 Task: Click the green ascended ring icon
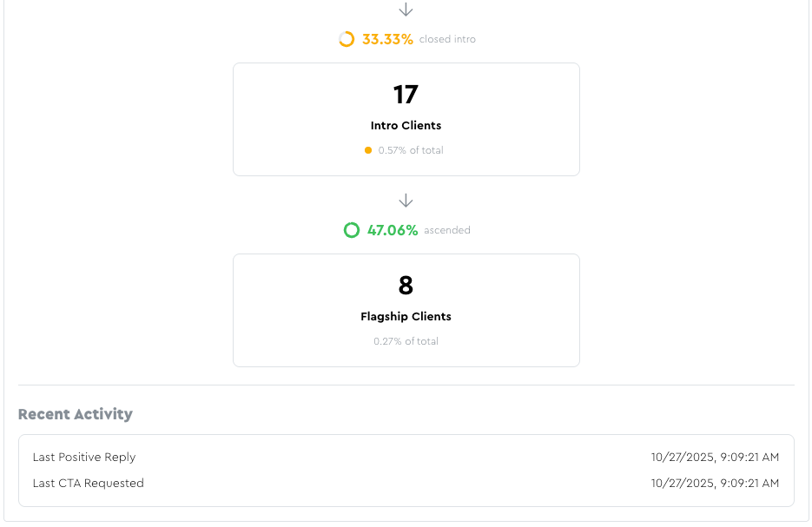(351, 230)
